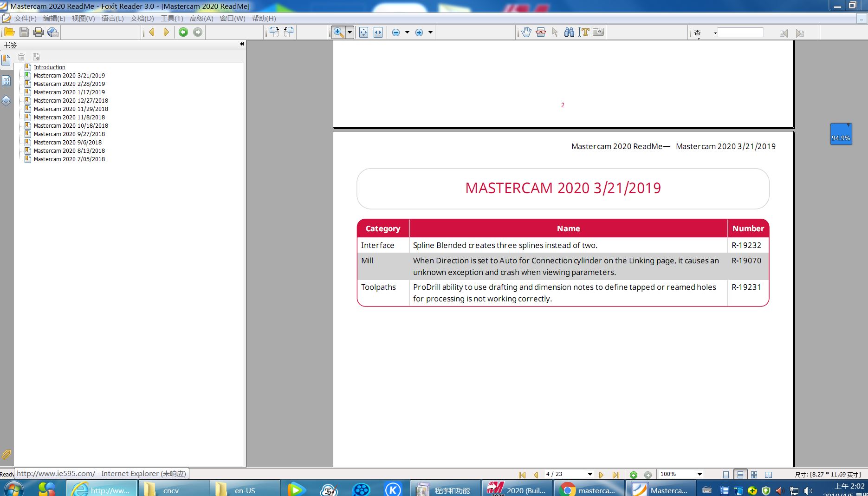Go to next page with toolbar arrow

(x=166, y=32)
